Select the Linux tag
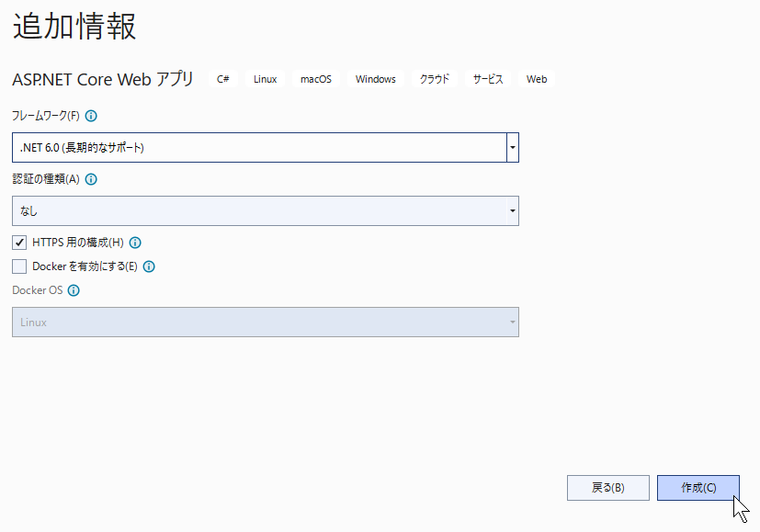The image size is (760, 532). [266, 79]
